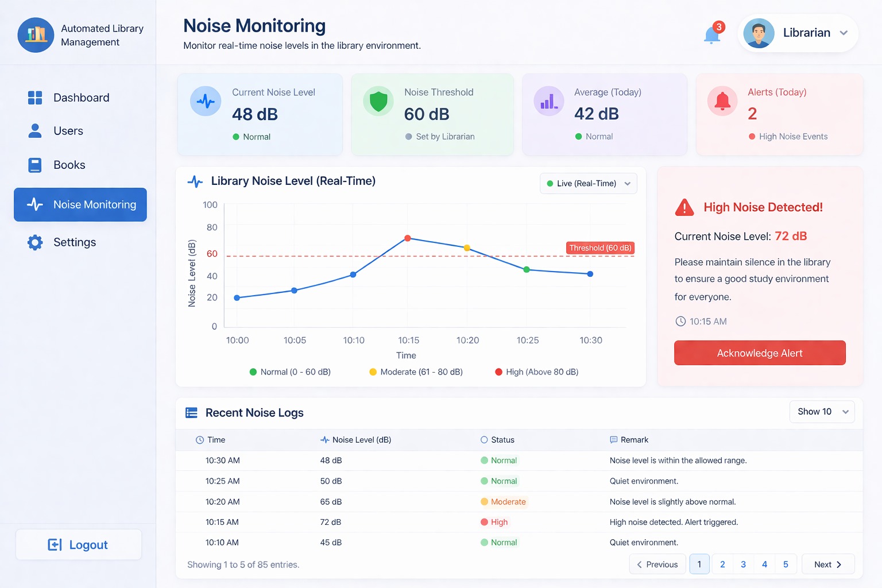Go to Settings in the sidebar

pyautogui.click(x=74, y=242)
